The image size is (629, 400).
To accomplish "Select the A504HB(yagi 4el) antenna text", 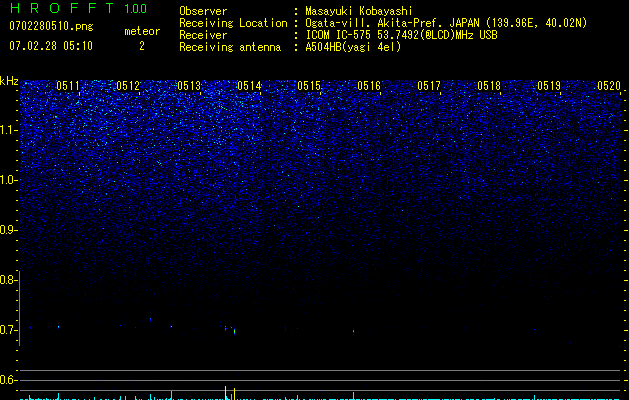I will pos(353,47).
